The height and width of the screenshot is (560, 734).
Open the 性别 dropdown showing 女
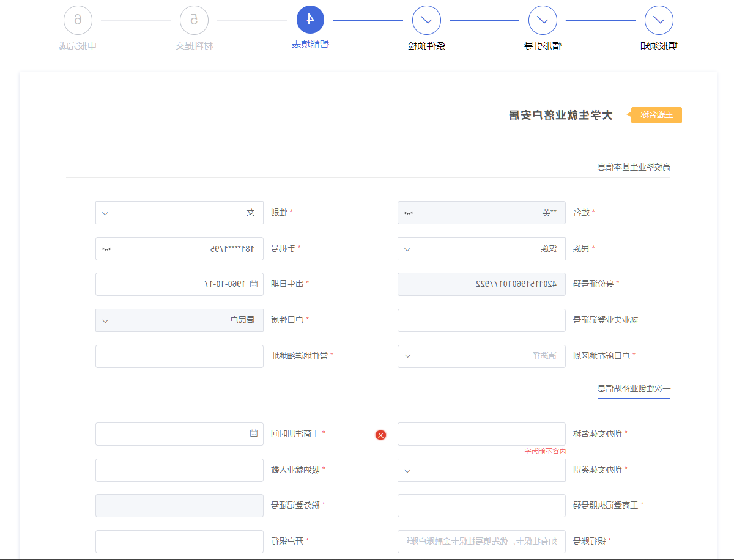click(179, 213)
